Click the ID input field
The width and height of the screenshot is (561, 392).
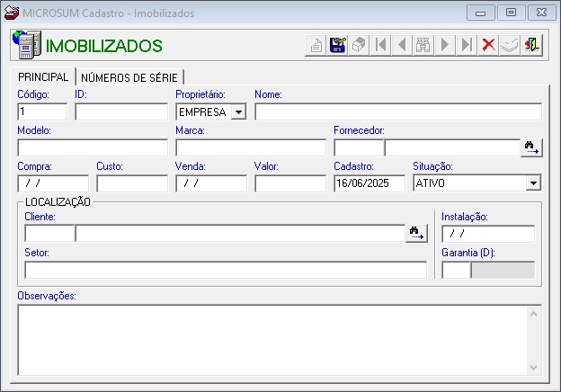click(121, 111)
